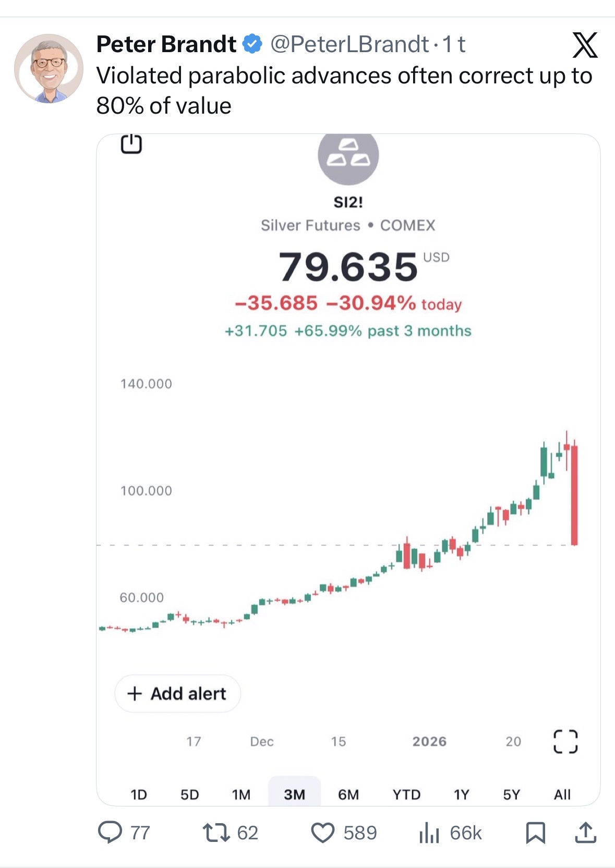Open the @PeterLBrandt handle link

pos(349,45)
